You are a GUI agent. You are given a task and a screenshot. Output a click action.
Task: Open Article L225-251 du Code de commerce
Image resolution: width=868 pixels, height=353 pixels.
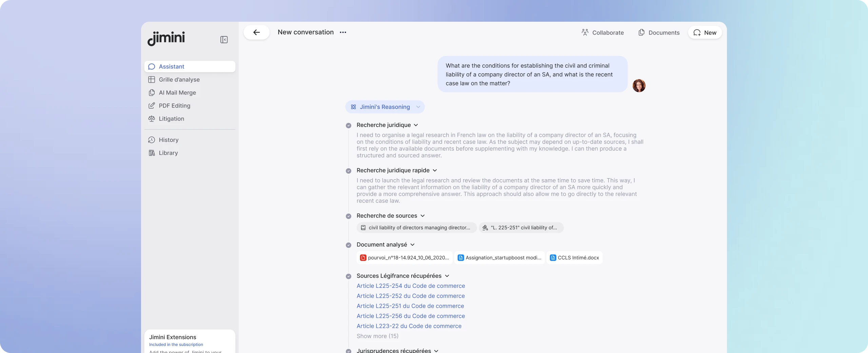410,306
